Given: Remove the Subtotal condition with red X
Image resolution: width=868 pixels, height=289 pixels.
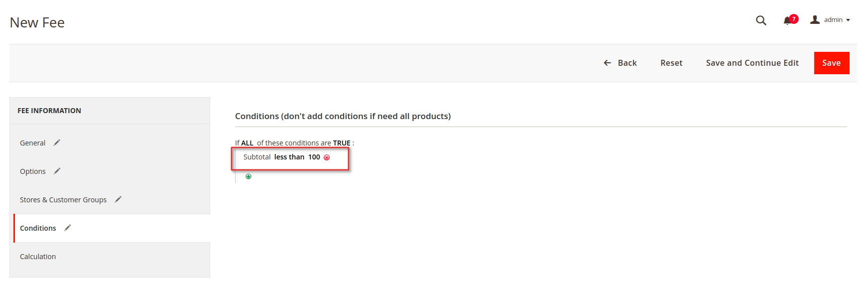Looking at the screenshot, I should click(x=327, y=157).
